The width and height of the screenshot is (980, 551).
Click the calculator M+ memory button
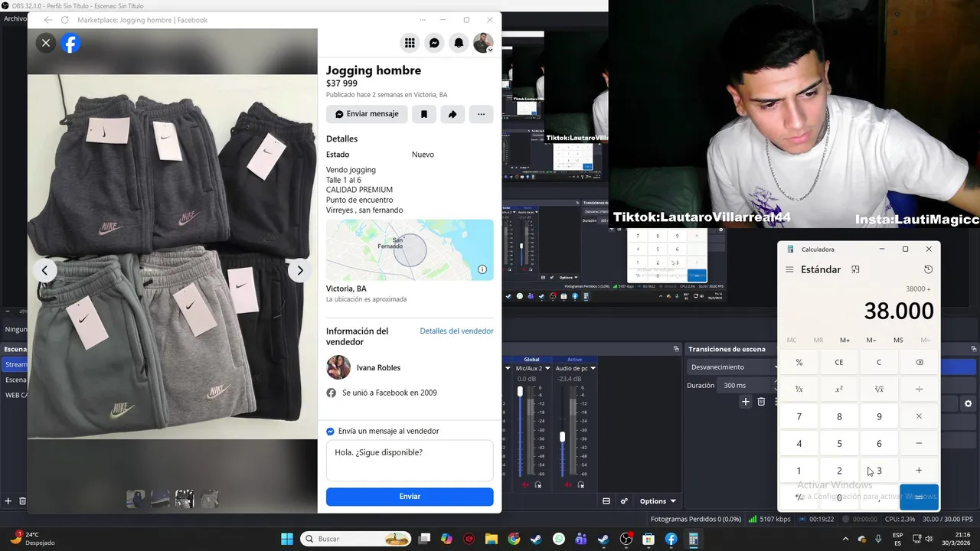coord(844,340)
